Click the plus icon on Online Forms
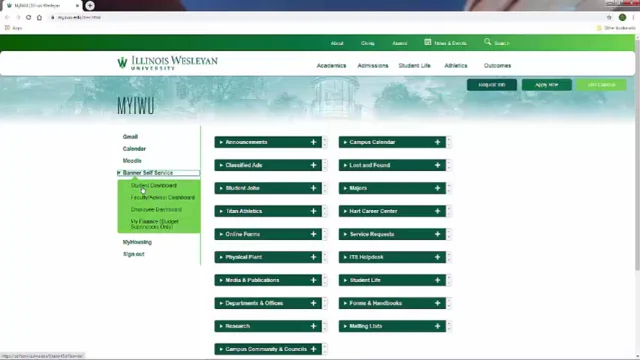The width and height of the screenshot is (640, 360). pyautogui.click(x=313, y=234)
